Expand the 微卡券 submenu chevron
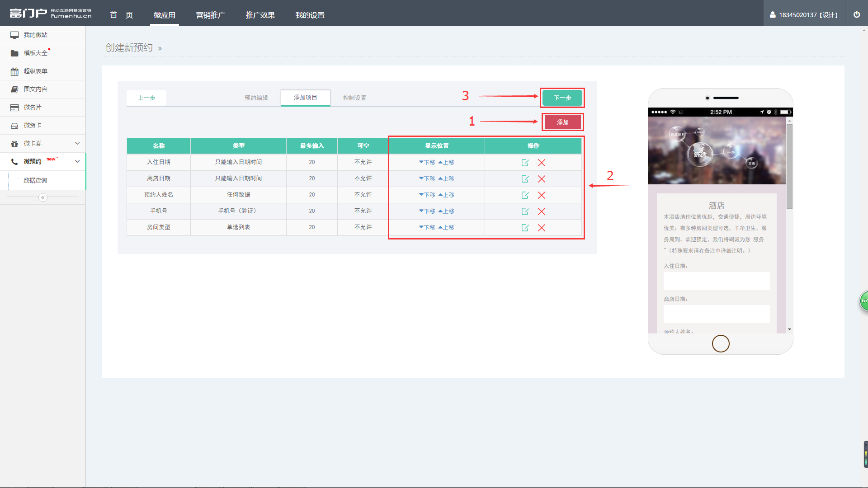The width and height of the screenshot is (868, 488). 77,143
